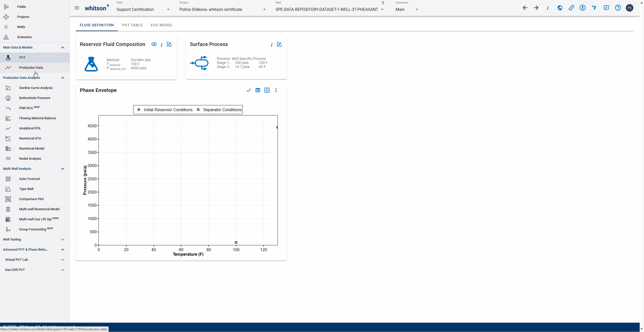Collapse Production Data Analysis section

[x=63, y=78]
